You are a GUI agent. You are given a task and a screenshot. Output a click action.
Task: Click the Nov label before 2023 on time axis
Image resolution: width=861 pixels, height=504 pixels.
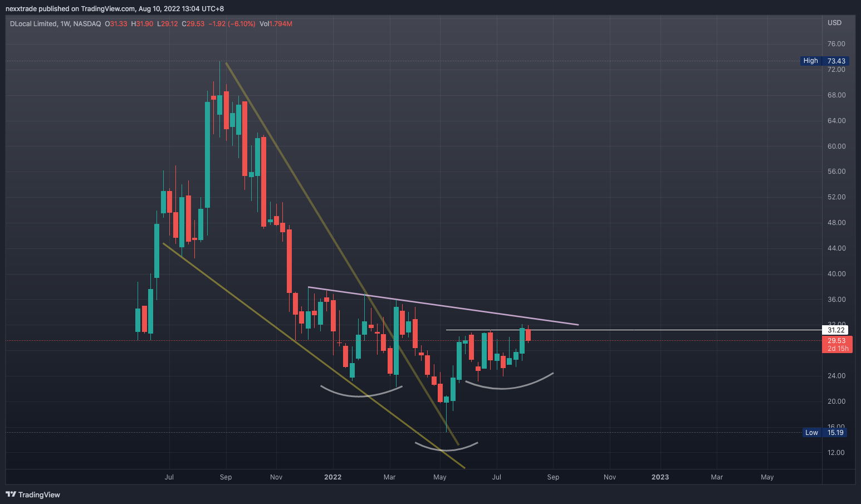click(609, 477)
